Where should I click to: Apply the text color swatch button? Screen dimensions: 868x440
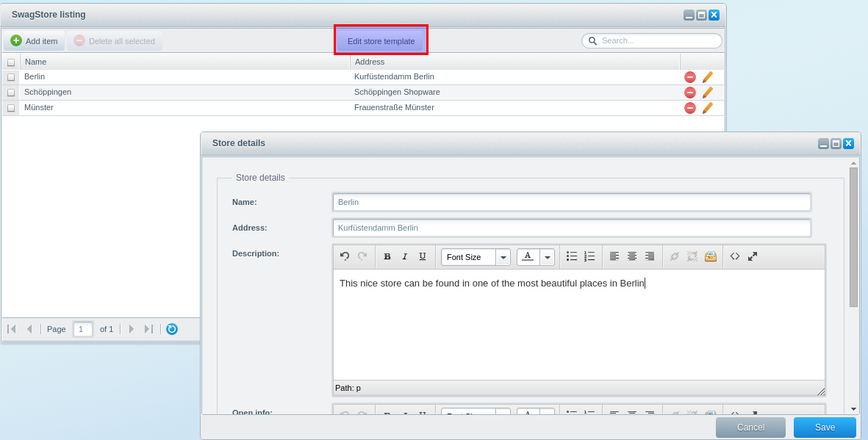pyautogui.click(x=528, y=256)
